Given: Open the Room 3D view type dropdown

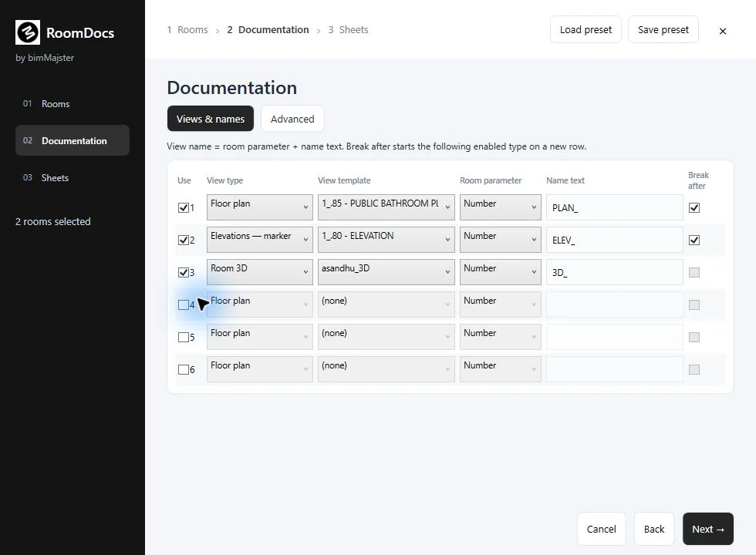Looking at the screenshot, I should pyautogui.click(x=259, y=271).
